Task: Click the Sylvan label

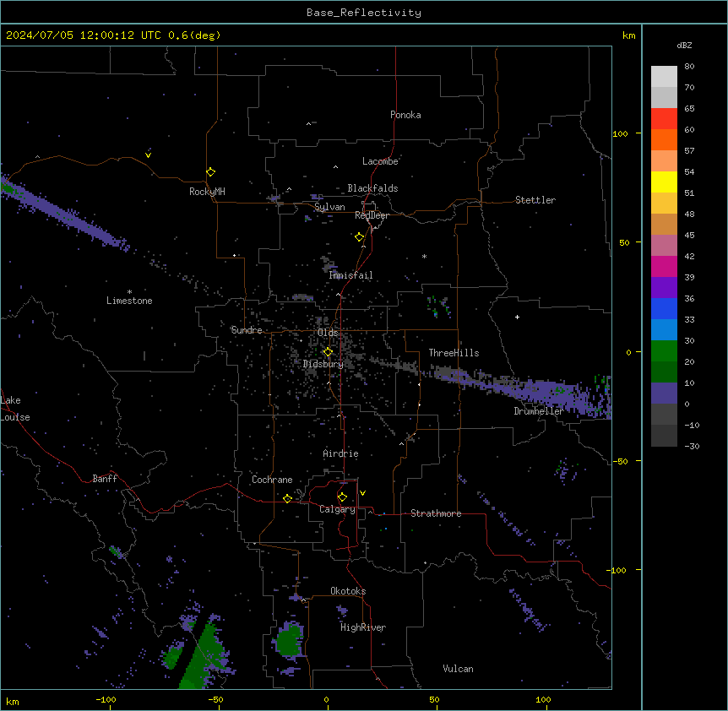Action: (x=329, y=207)
